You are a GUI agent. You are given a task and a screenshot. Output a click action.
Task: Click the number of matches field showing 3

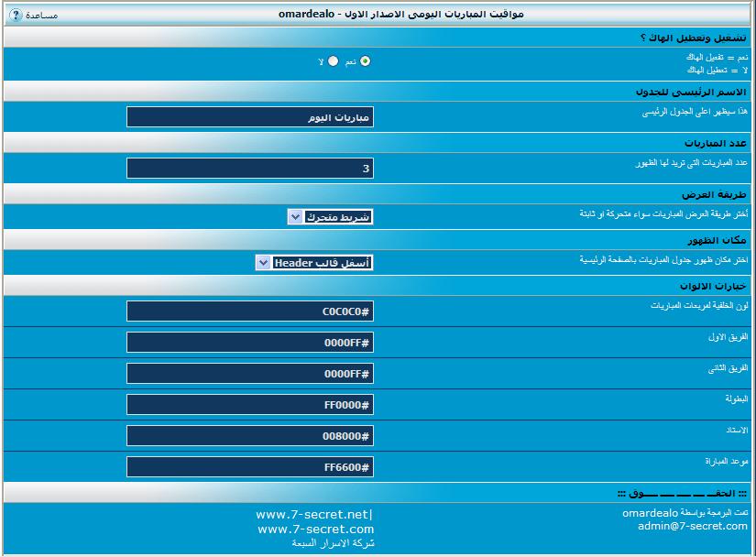pos(250,169)
